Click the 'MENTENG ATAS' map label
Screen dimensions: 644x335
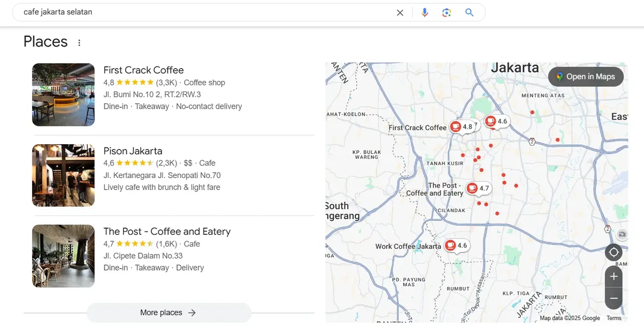544,96
